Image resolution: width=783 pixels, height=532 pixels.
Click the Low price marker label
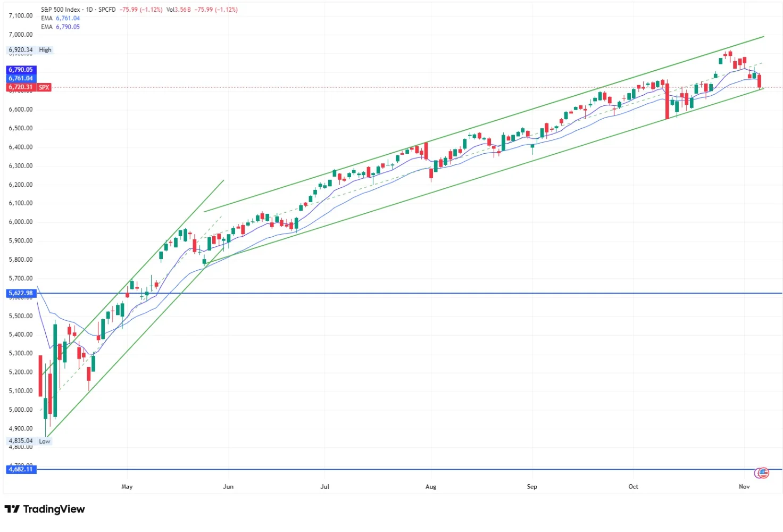pyautogui.click(x=45, y=441)
